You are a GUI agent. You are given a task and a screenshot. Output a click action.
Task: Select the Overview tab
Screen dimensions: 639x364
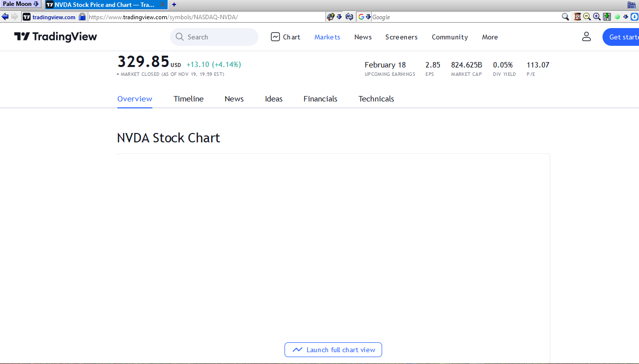pos(135,99)
